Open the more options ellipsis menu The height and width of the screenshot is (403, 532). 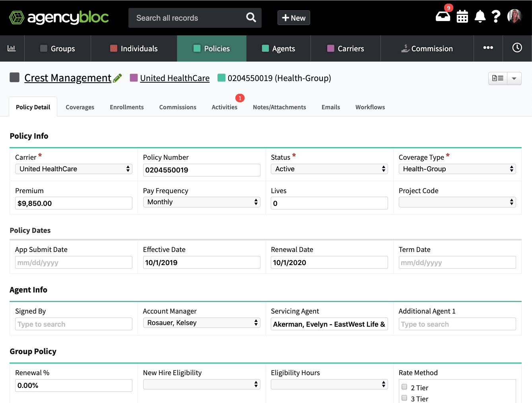(x=488, y=48)
